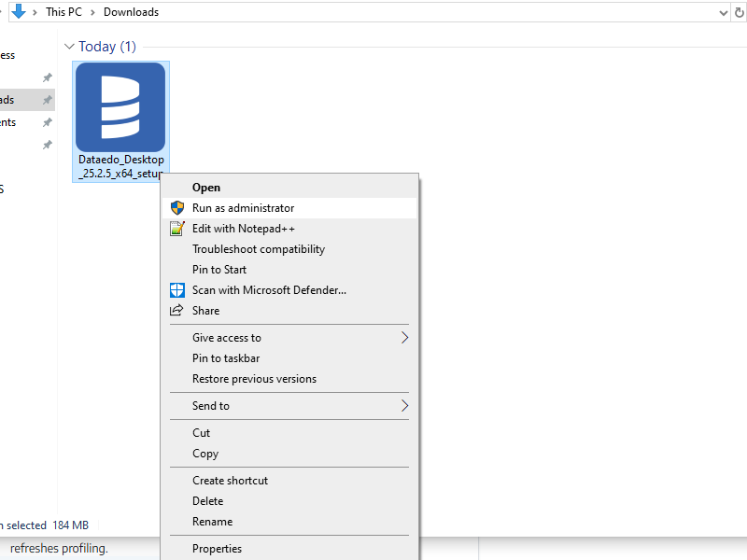This screenshot has height=560, width=747.
Task: Select Run as administrator
Action: pyautogui.click(x=289, y=208)
